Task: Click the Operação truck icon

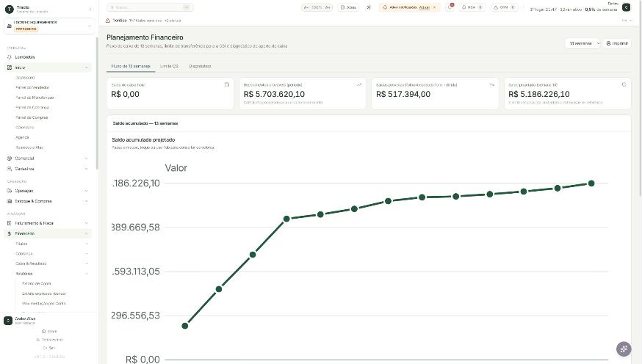Action: 10,191
